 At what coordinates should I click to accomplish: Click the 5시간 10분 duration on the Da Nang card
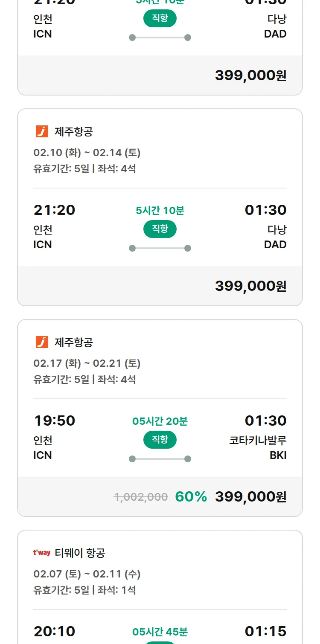160,211
